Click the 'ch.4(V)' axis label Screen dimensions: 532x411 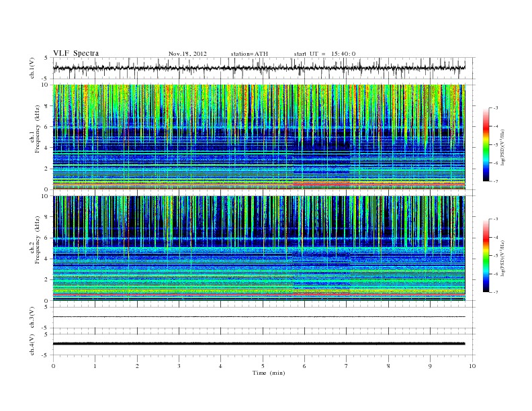click(32, 345)
